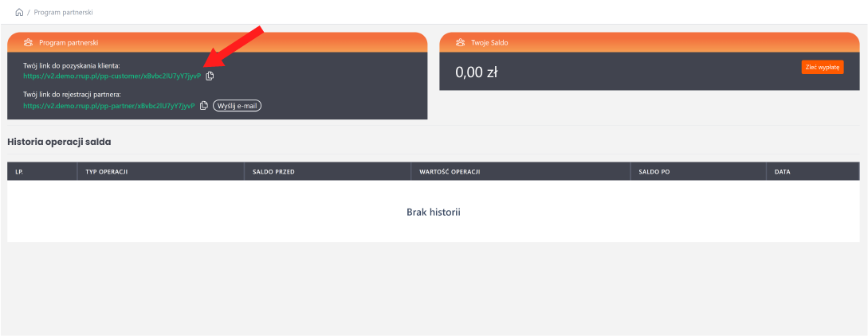Click the DATA column header
This screenshot has width=868, height=336.
point(783,171)
